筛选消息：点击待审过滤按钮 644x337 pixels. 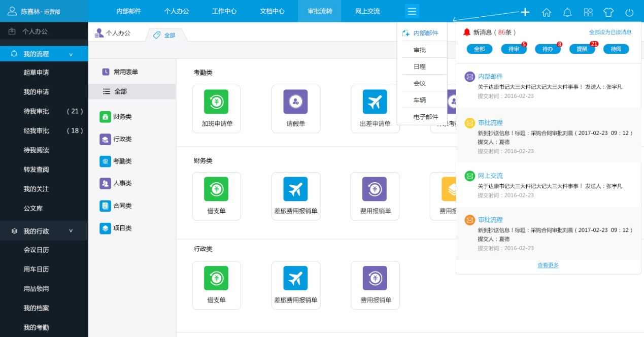[514, 49]
